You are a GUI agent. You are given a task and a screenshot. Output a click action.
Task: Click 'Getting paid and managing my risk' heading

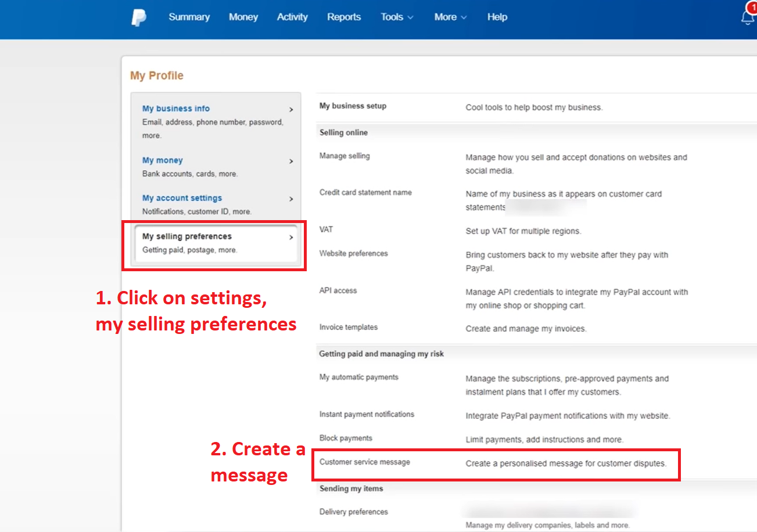pos(381,354)
